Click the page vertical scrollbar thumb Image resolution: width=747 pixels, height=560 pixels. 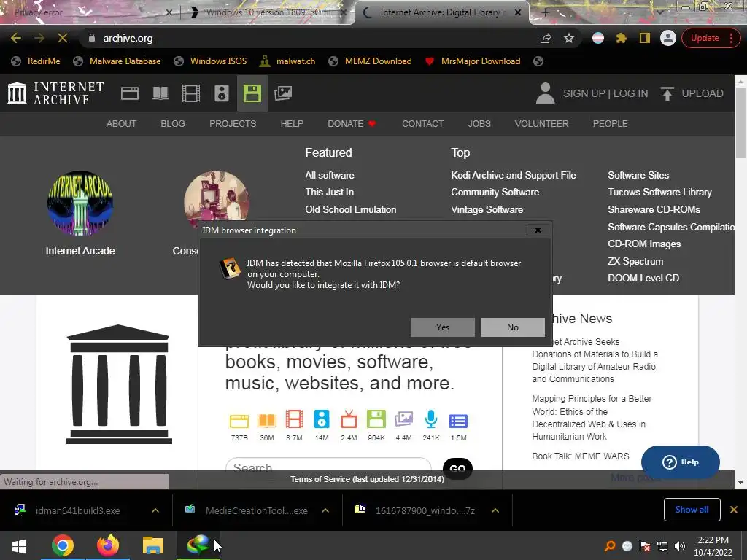coord(740,122)
